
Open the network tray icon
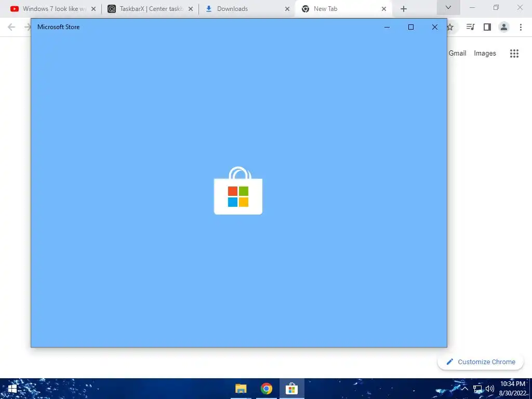coord(477,389)
